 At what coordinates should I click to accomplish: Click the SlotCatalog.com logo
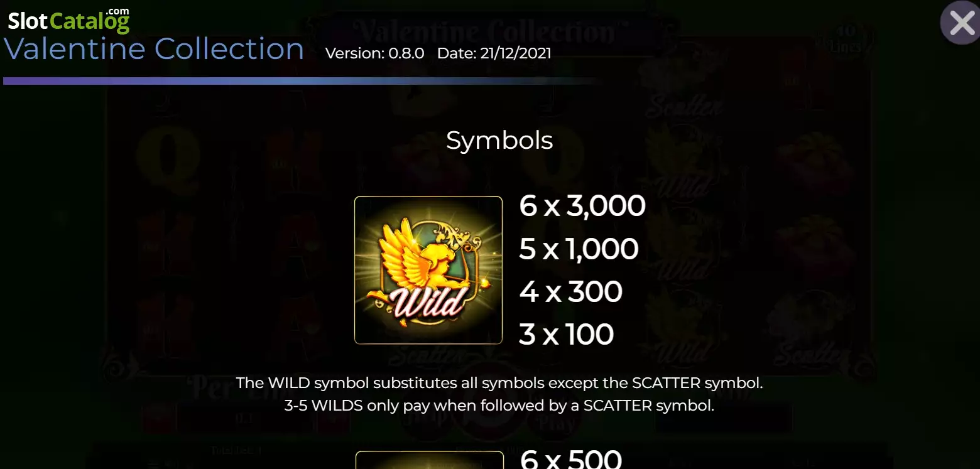point(68,20)
